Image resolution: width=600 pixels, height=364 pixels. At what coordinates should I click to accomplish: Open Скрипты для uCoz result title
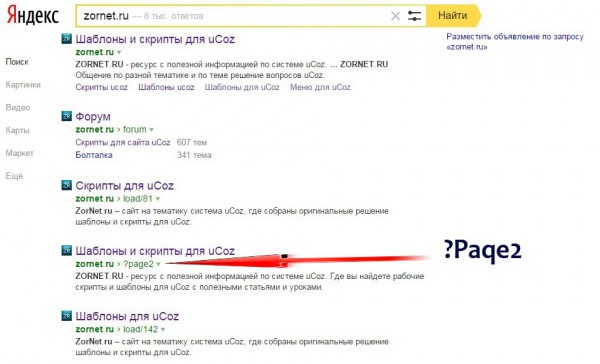point(124,186)
